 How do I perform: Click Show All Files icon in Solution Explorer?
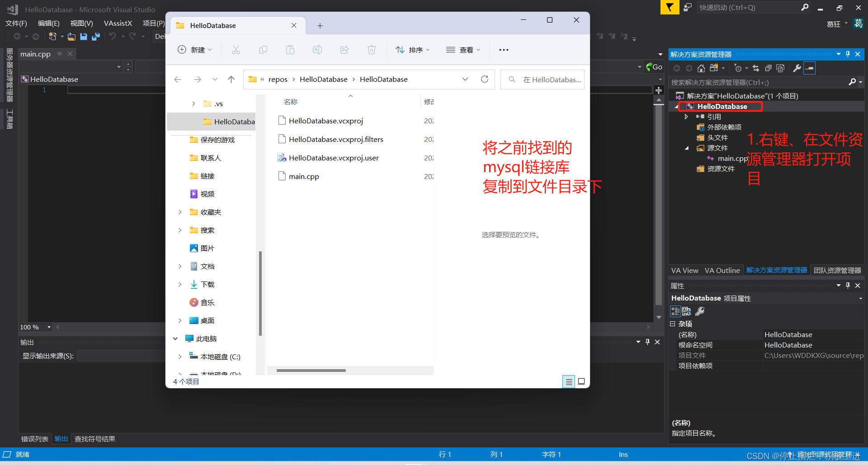780,68
